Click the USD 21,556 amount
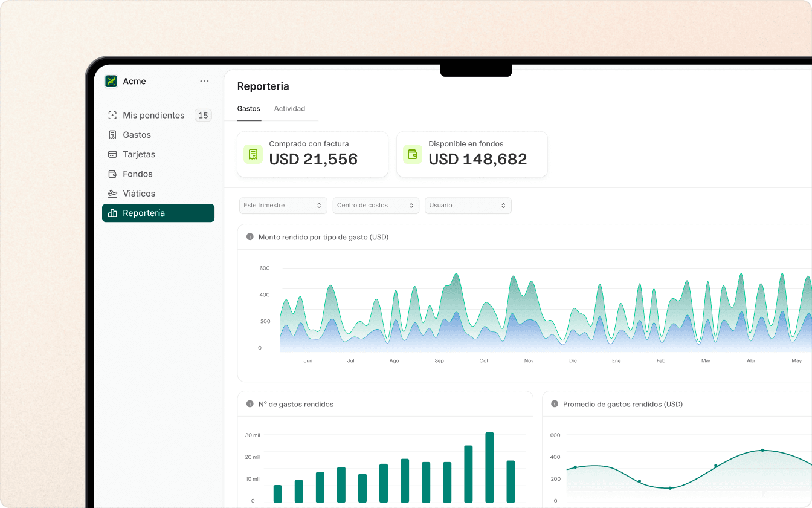812x508 pixels. (314, 160)
